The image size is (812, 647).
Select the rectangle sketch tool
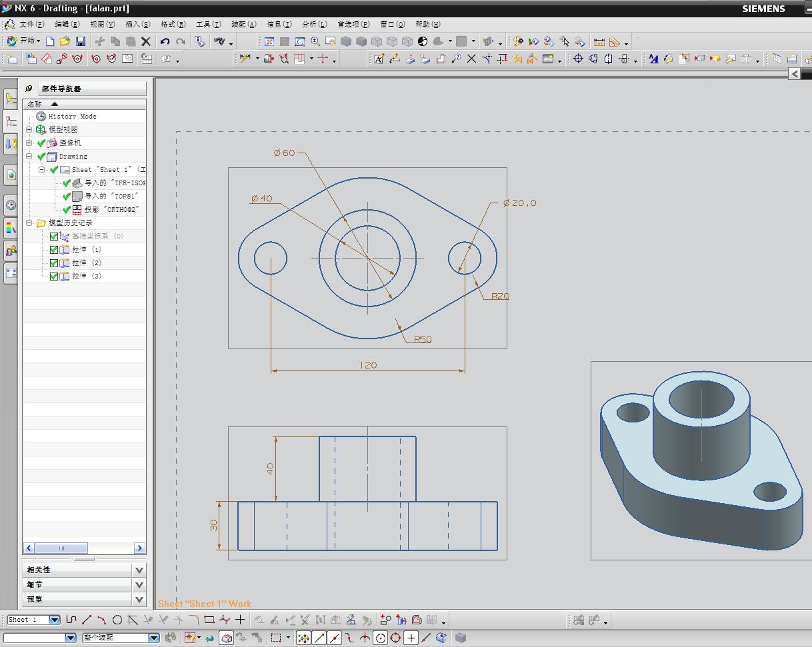209,620
